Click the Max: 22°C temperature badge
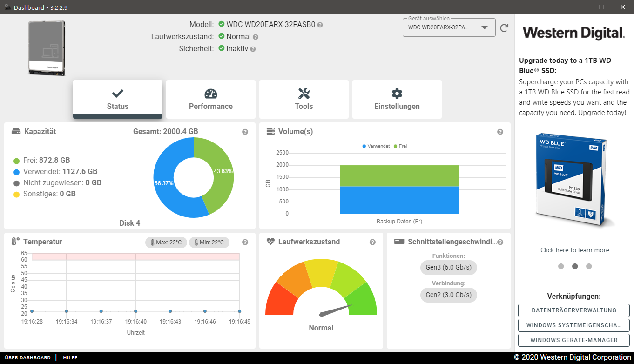Viewport: 634px width, 364px height. [166, 243]
